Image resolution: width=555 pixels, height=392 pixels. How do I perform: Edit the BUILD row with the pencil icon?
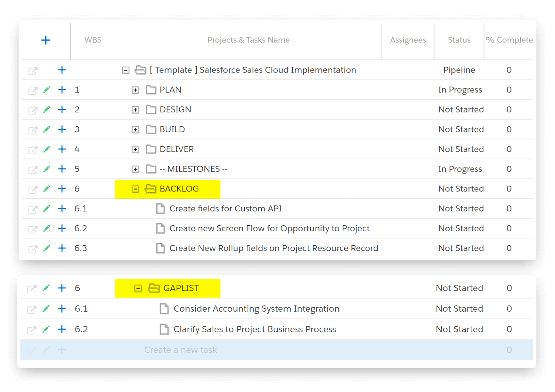tap(47, 130)
